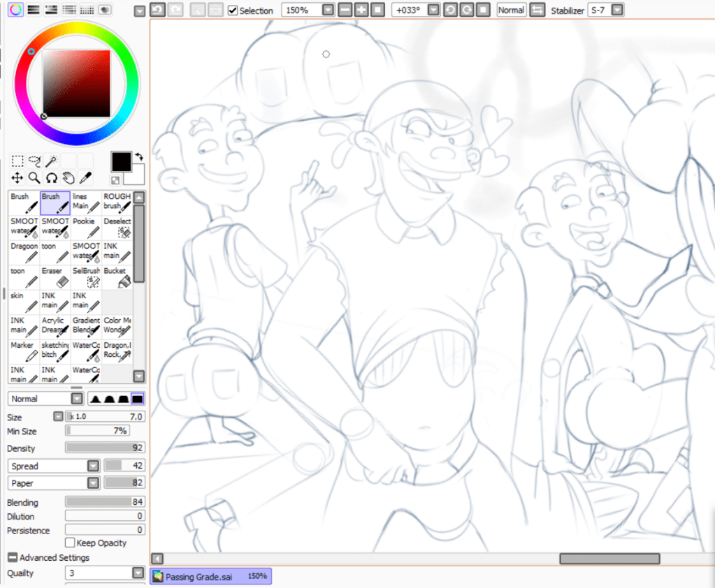Select the Magic Wand tool
Screen dimensions: 715x588
tap(51, 161)
